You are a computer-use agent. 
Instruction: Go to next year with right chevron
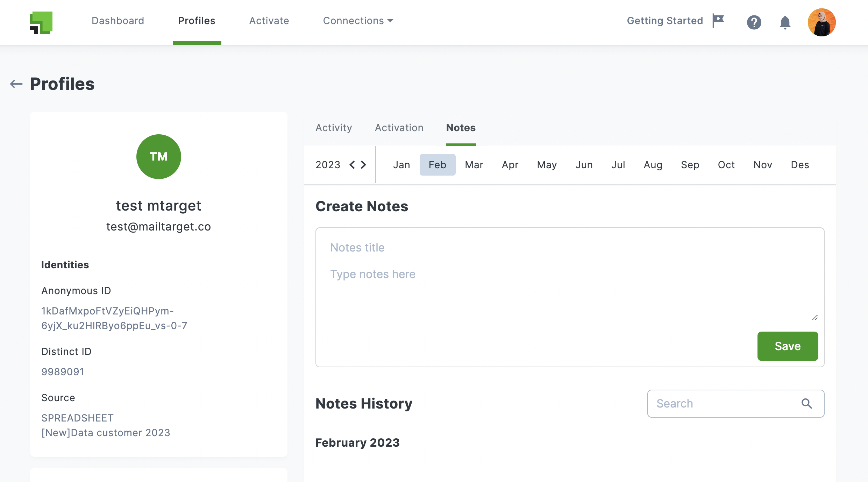(x=363, y=164)
